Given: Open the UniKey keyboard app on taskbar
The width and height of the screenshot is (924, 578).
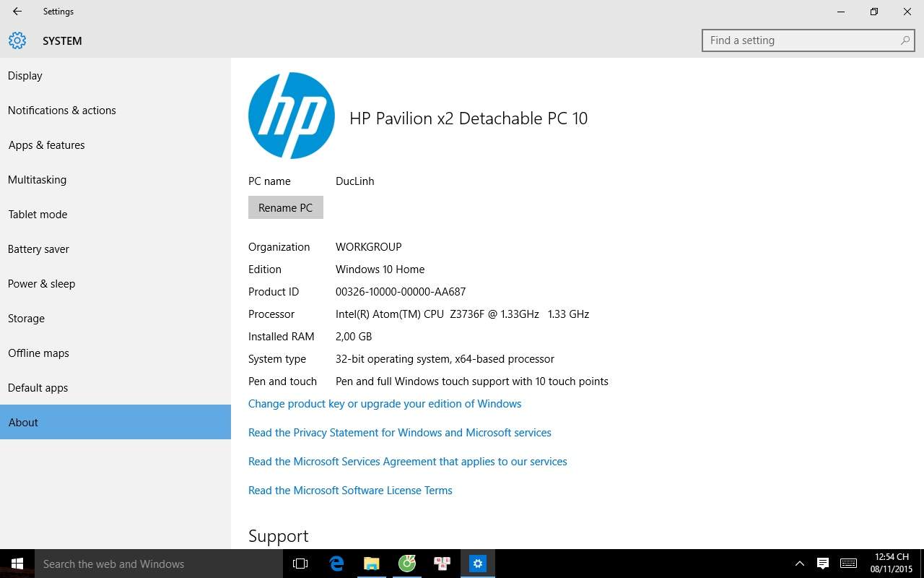Looking at the screenshot, I should (x=443, y=564).
